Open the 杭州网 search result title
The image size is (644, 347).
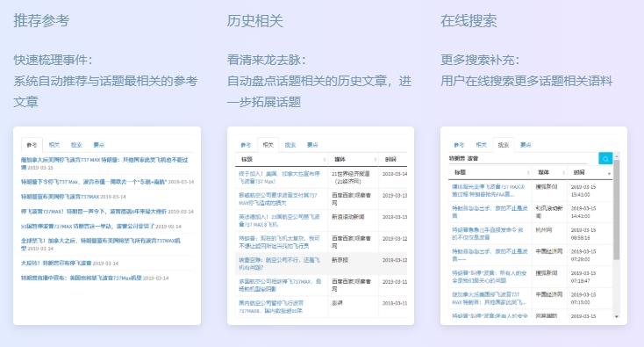point(488,234)
